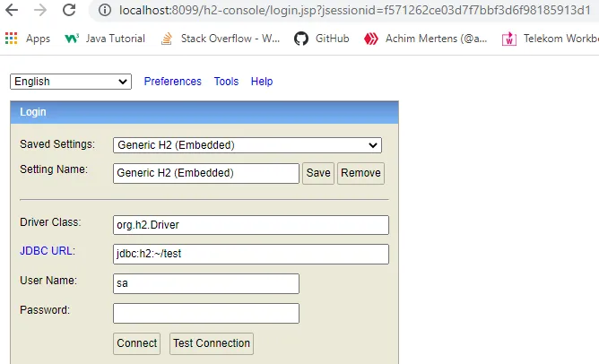This screenshot has width=599, height=364.
Task: Click the Password input field
Action: pos(206,313)
